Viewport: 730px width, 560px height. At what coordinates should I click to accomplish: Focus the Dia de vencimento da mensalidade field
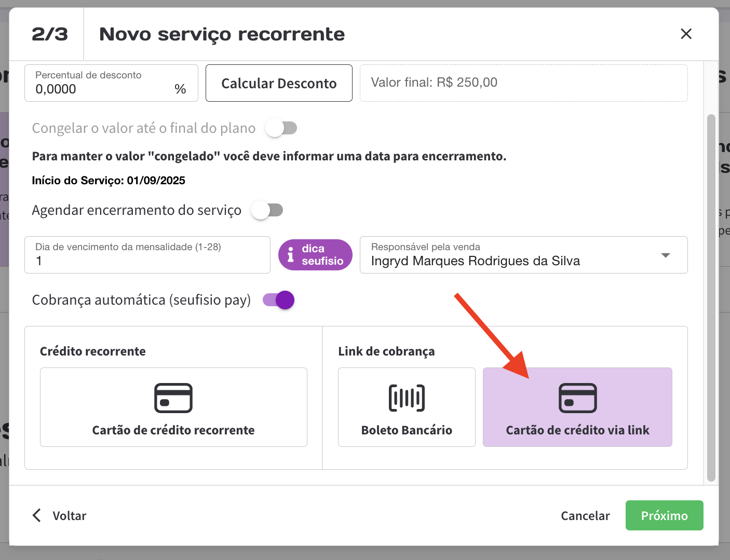(147, 261)
